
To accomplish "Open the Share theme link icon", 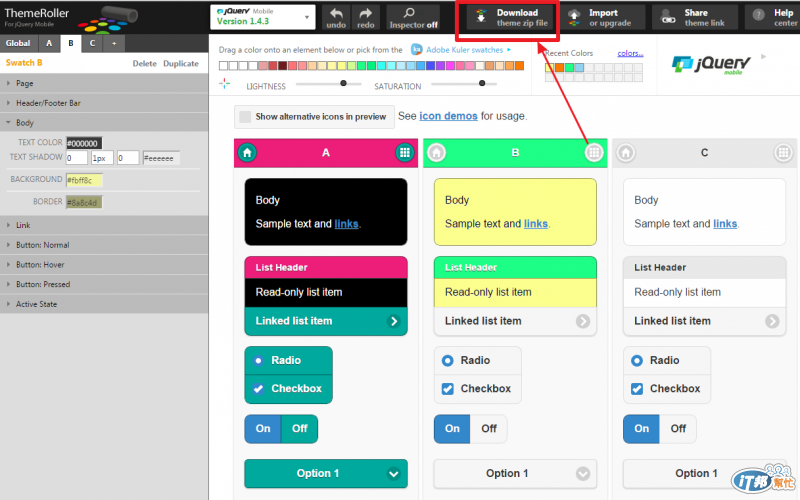I will coord(668,17).
